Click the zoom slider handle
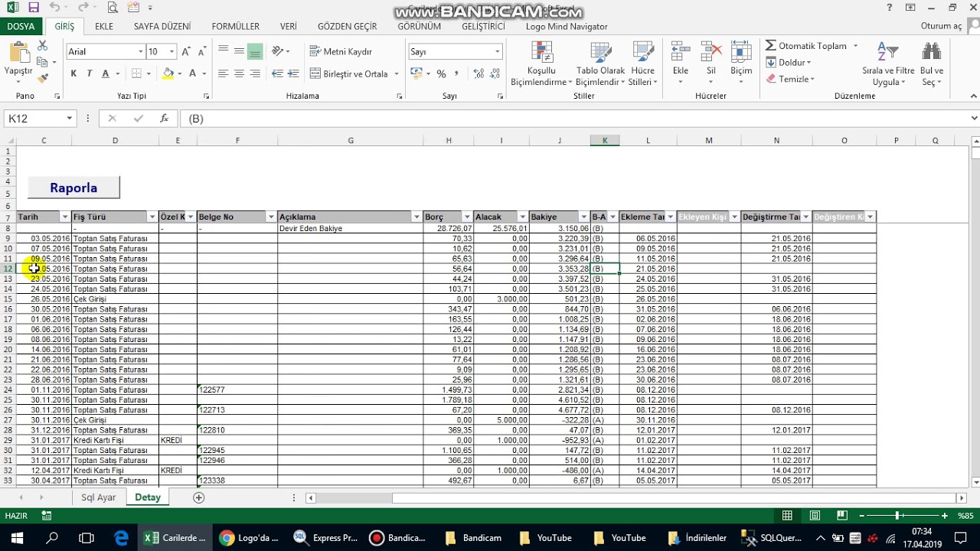The image size is (980, 551). coord(897,516)
